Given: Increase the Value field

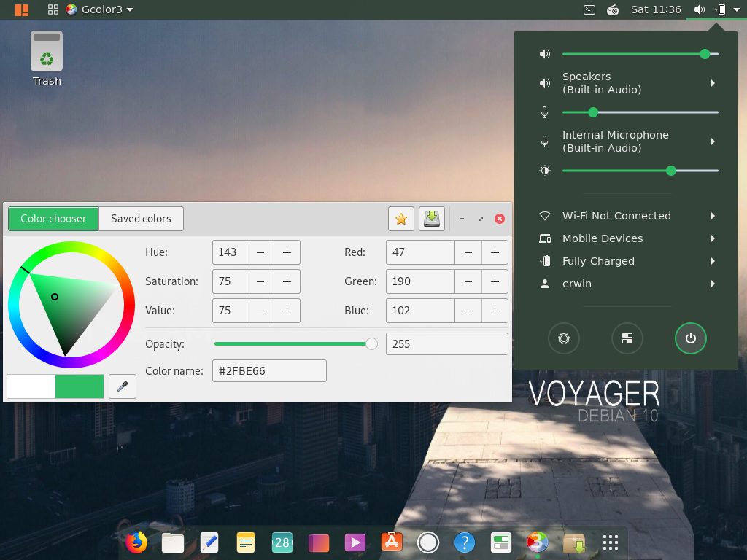Looking at the screenshot, I should [x=287, y=311].
